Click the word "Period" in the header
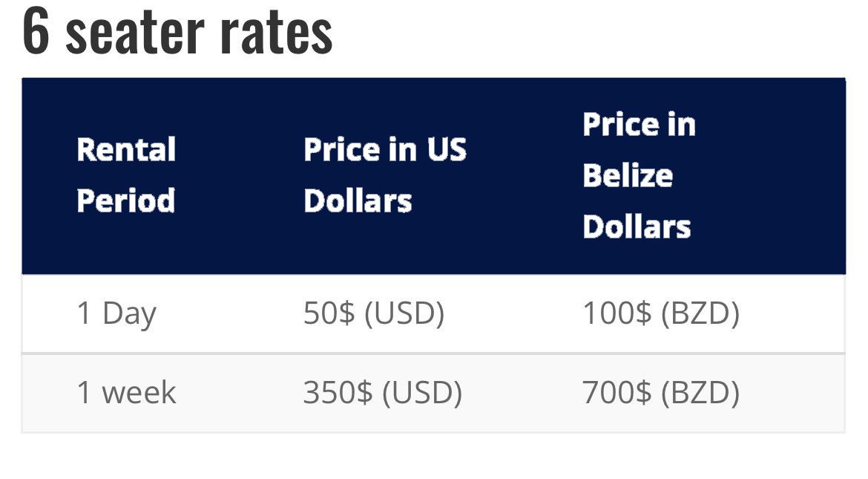The height and width of the screenshot is (479, 868). (x=125, y=201)
